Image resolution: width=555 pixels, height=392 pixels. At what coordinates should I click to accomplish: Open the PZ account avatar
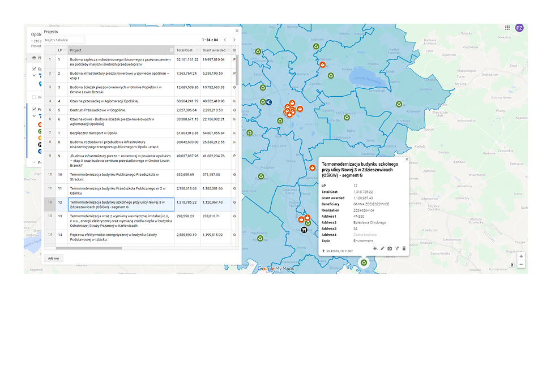pyautogui.click(x=519, y=28)
